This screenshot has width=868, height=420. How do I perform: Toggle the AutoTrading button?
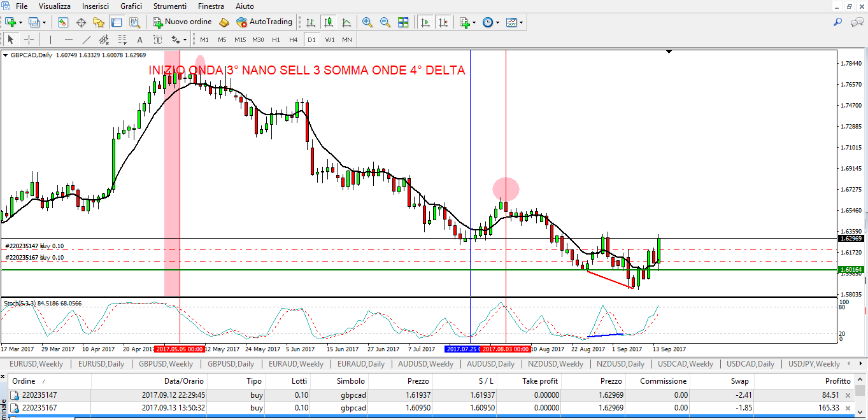point(264,22)
